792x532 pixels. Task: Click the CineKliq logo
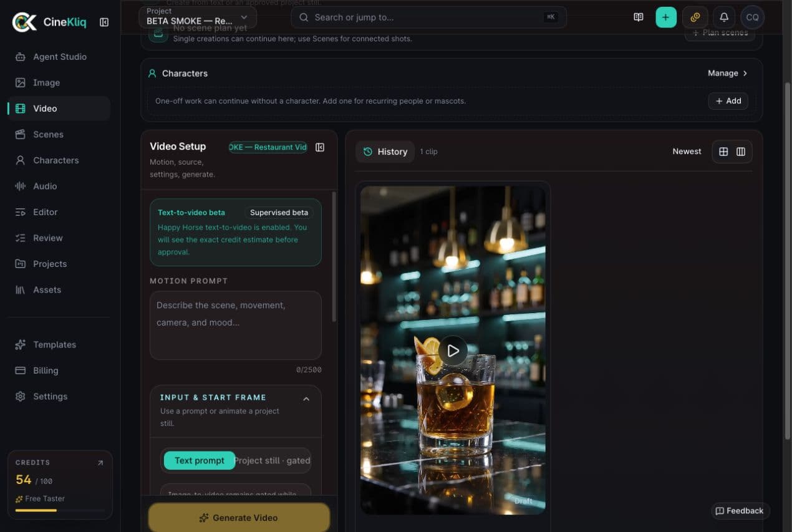coord(49,22)
